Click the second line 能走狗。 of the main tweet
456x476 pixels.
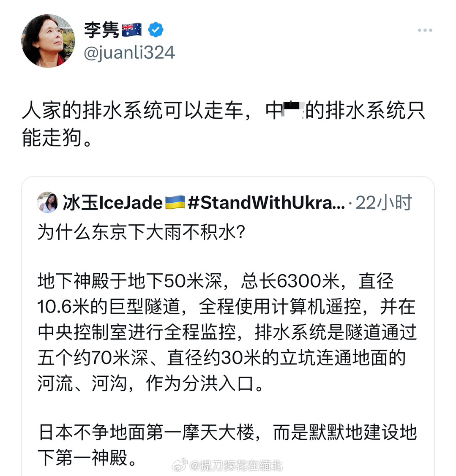(57, 138)
